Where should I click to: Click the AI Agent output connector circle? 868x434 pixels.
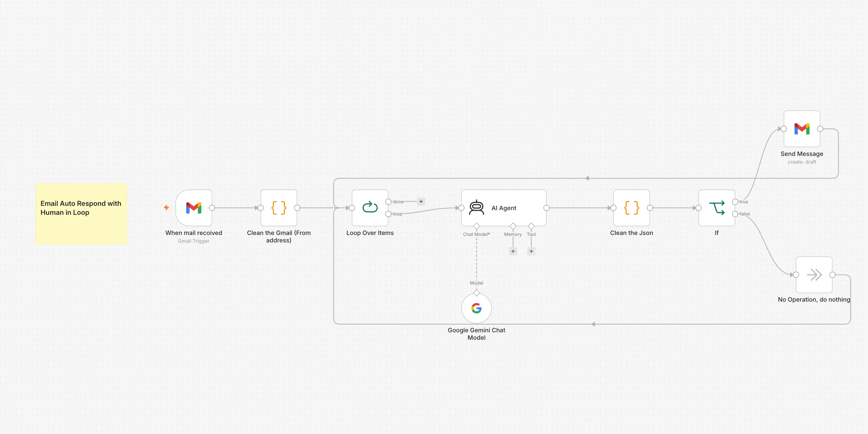point(547,208)
